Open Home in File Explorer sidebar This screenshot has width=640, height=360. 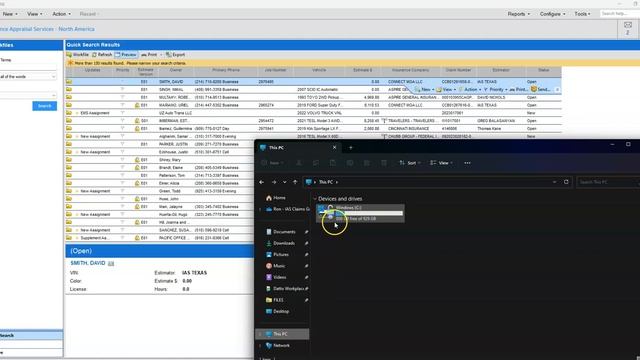276,198
